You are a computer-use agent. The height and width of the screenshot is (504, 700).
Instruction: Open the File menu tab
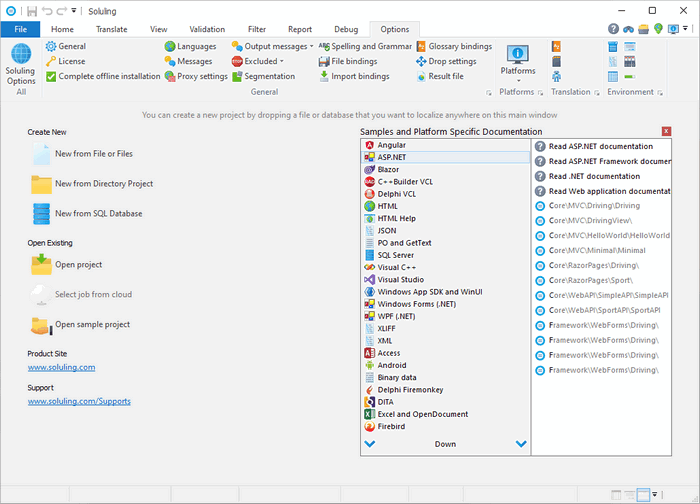pos(20,29)
